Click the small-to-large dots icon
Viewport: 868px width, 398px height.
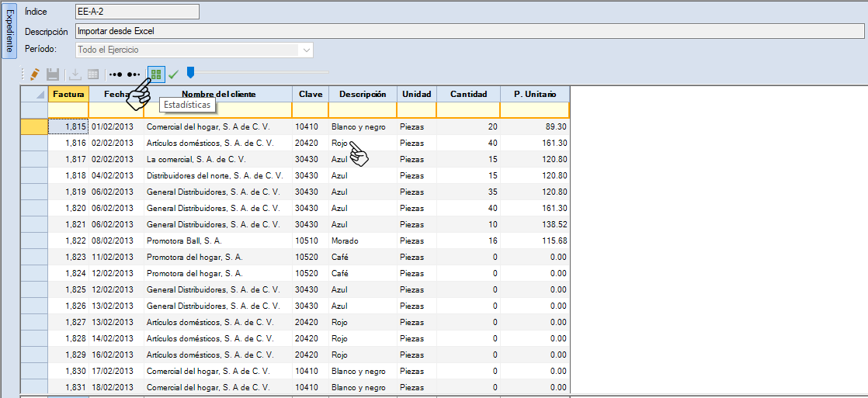[116, 74]
